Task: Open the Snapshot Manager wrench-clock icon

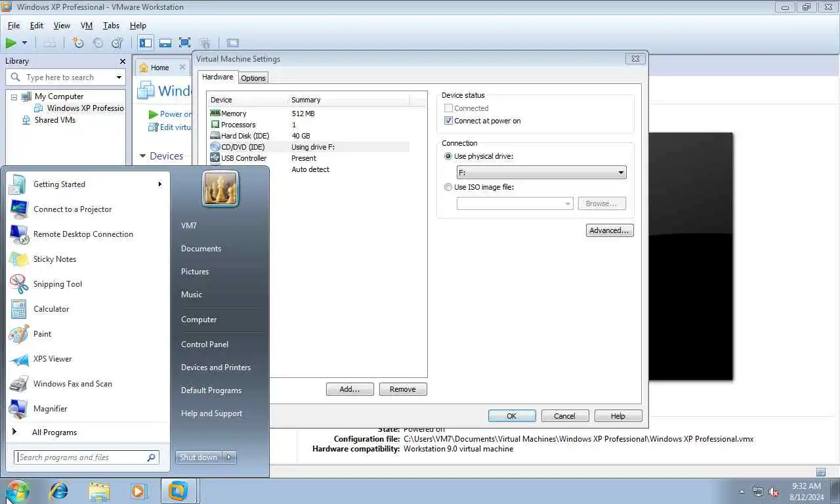Action: [x=117, y=43]
